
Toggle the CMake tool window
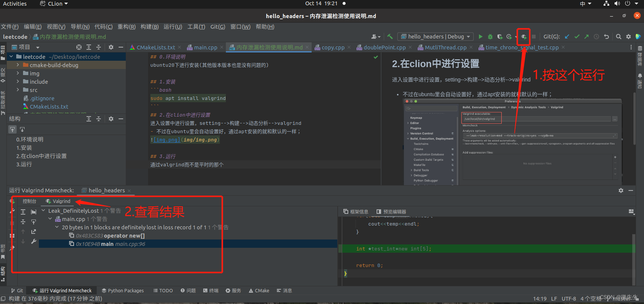[259, 291]
